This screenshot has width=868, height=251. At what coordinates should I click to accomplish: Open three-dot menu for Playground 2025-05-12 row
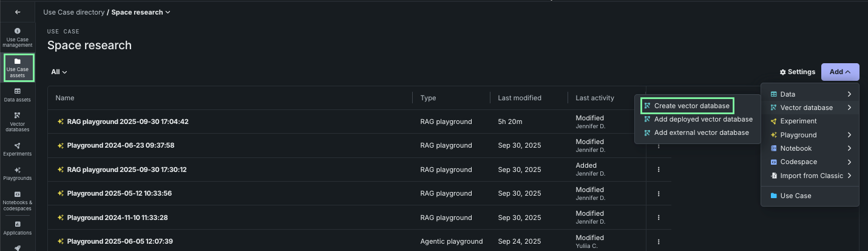pos(659,193)
